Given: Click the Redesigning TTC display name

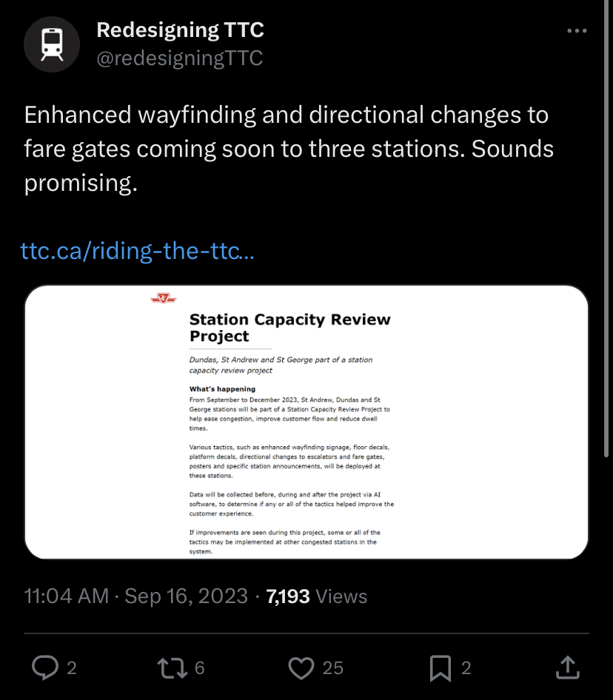Looking at the screenshot, I should (180, 30).
